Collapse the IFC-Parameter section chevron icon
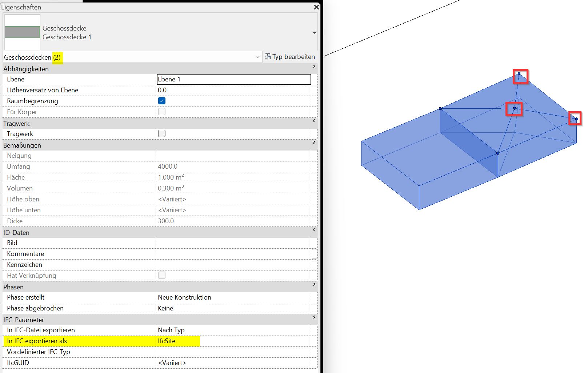The image size is (588, 373). [x=314, y=318]
